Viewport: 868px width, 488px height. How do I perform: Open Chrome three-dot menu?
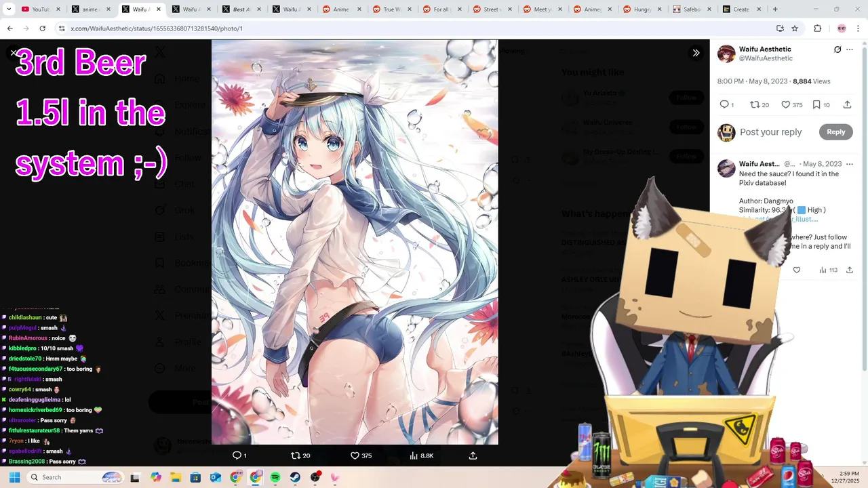pyautogui.click(x=859, y=28)
